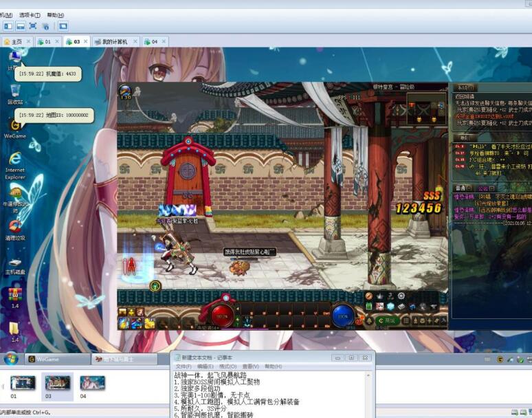Screen dimensions: 532x418
Task: Switch to the 04 VM tab
Action: [x=155, y=41]
